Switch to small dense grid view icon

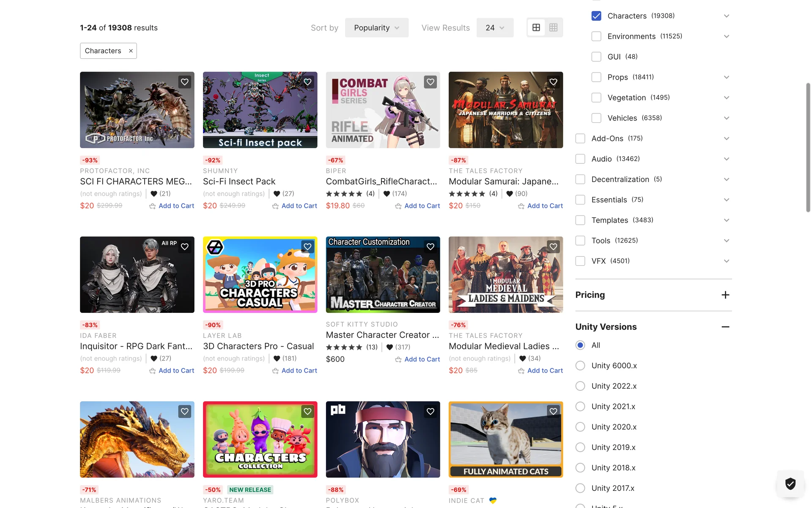point(553,28)
